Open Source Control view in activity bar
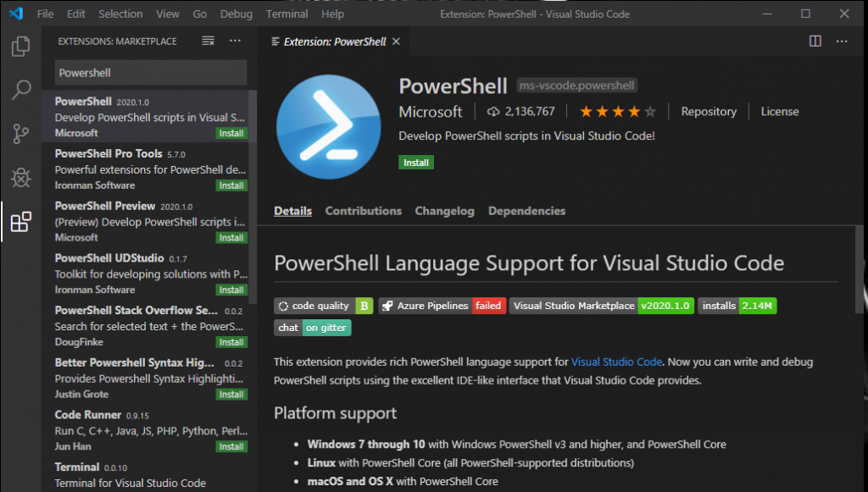Screen dimensions: 868x492 20,133
